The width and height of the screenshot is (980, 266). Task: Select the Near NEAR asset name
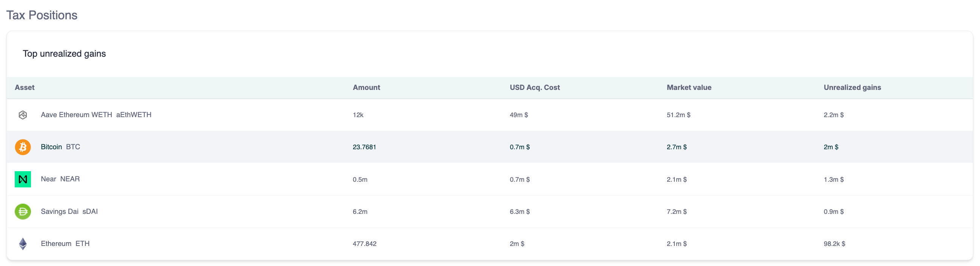click(x=60, y=179)
